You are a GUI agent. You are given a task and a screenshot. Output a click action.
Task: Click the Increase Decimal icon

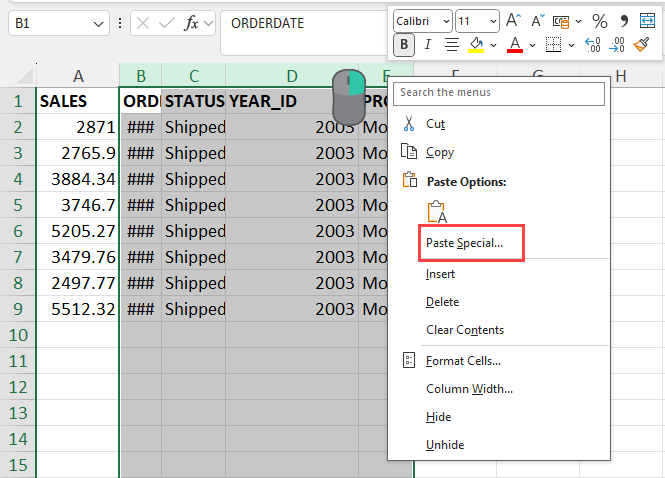coord(592,44)
